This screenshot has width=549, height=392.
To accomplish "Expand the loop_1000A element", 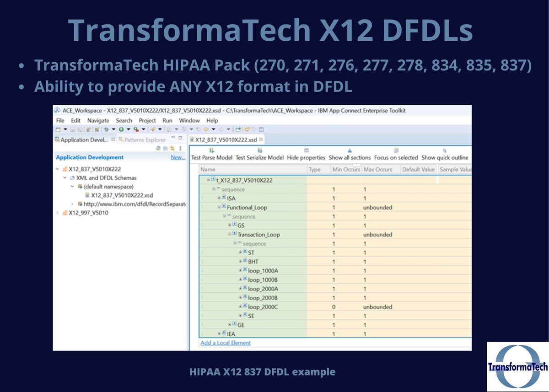I will coord(240,271).
